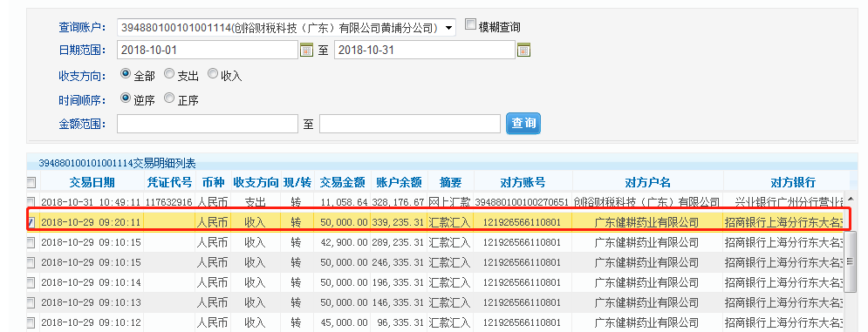Image resolution: width=868 pixels, height=332 pixels.
Task: Select the 全部 direction radio button
Action: pyautogui.click(x=126, y=73)
